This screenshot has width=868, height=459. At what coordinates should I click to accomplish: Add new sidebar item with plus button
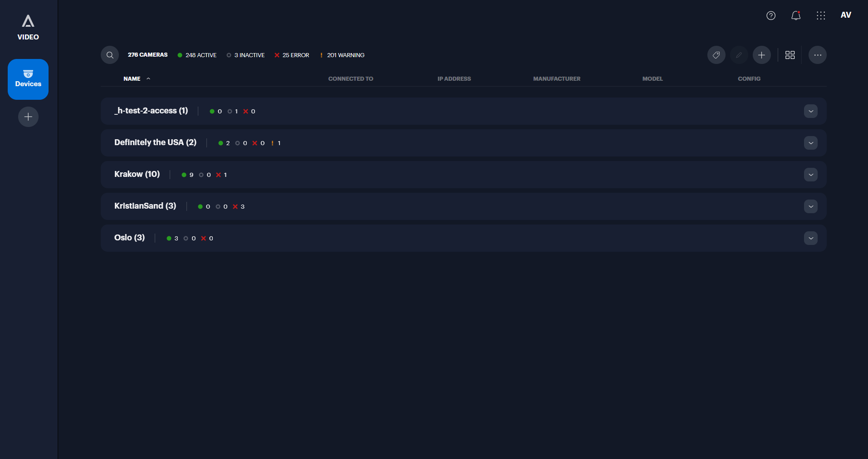click(28, 117)
